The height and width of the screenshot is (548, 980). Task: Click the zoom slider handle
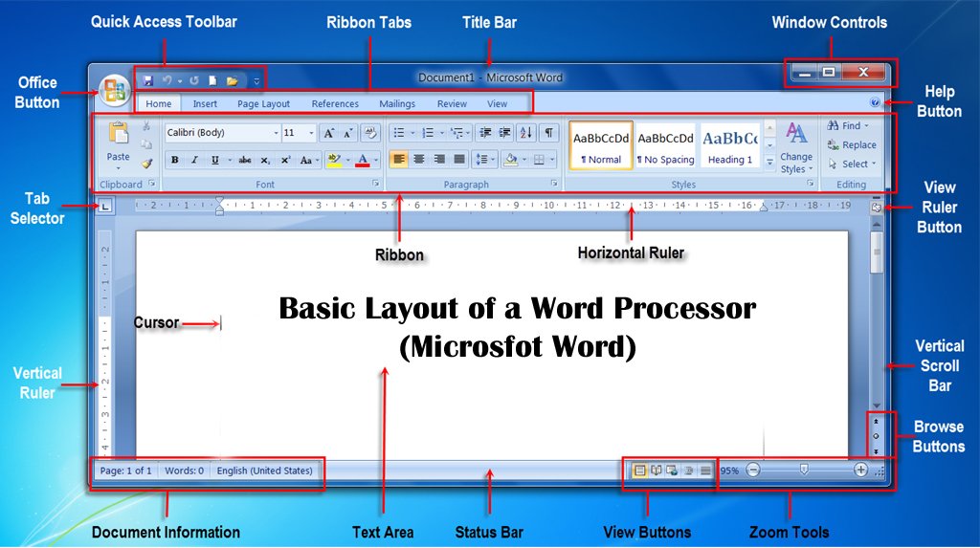click(x=804, y=470)
